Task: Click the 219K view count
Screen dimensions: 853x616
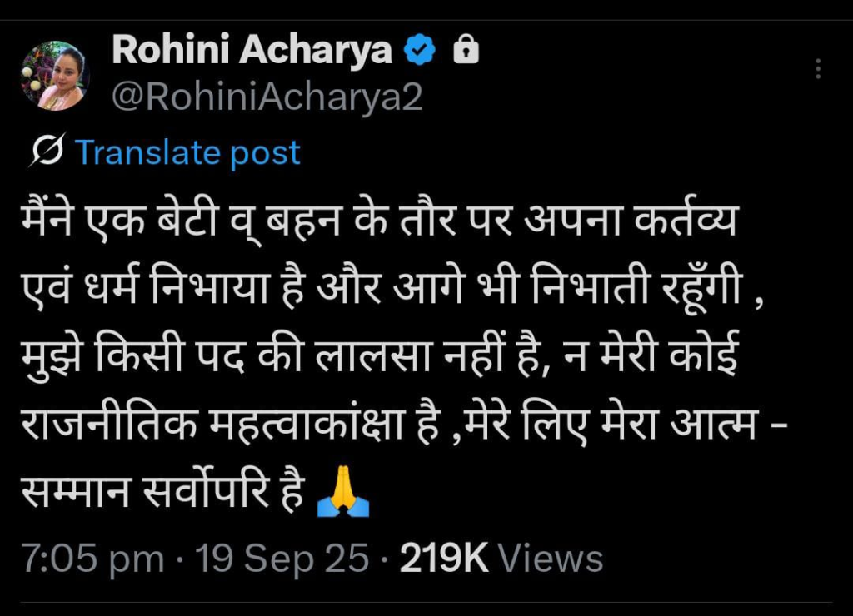Action: coord(444,559)
